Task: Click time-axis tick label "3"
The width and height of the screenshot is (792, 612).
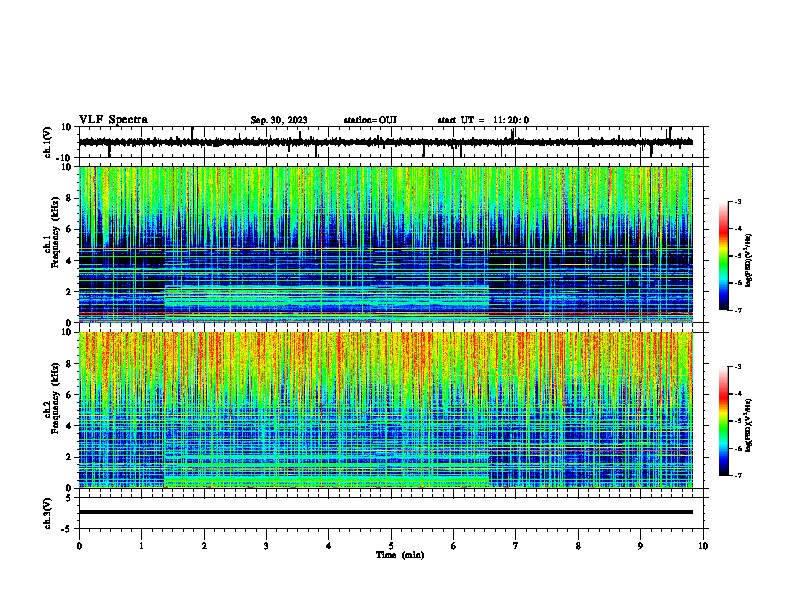Action: click(266, 546)
